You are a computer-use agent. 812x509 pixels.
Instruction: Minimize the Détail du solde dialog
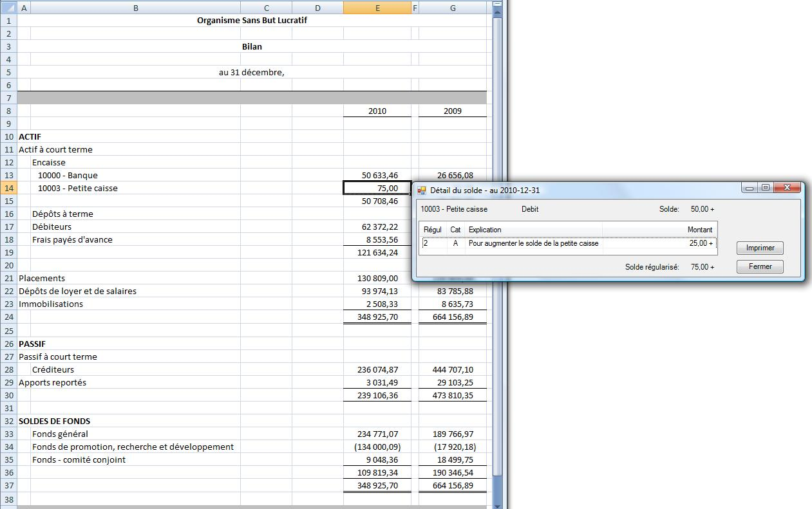coord(750,188)
